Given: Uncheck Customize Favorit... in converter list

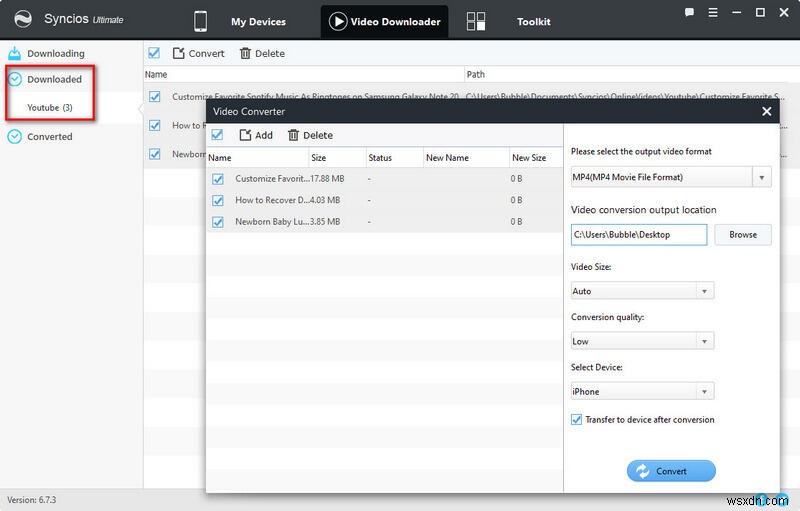Looking at the screenshot, I should [x=218, y=179].
